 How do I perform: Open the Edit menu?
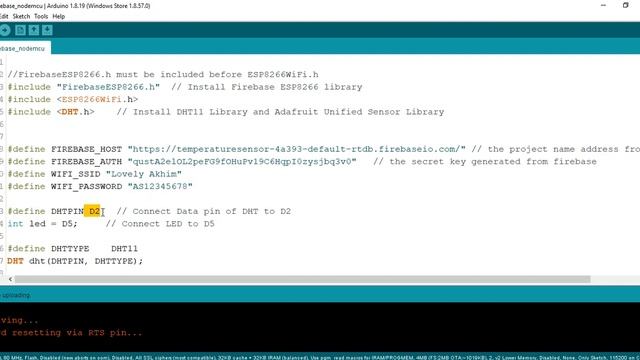click(4, 16)
